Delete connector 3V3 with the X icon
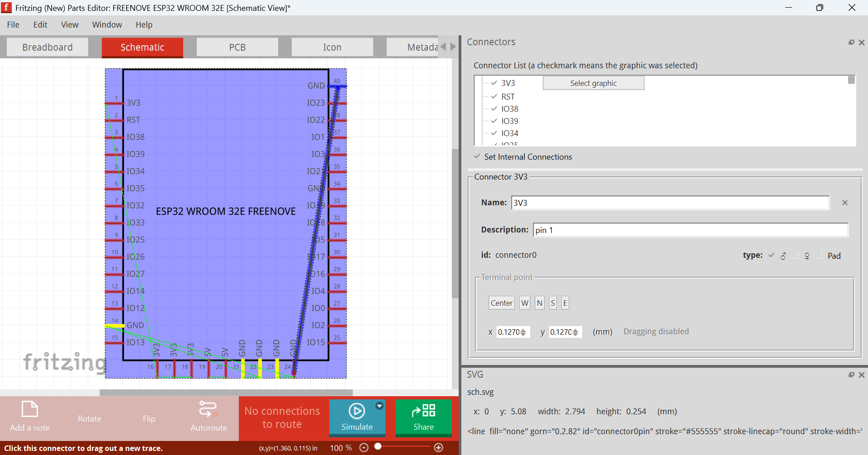This screenshot has height=455, width=868. 844,203
